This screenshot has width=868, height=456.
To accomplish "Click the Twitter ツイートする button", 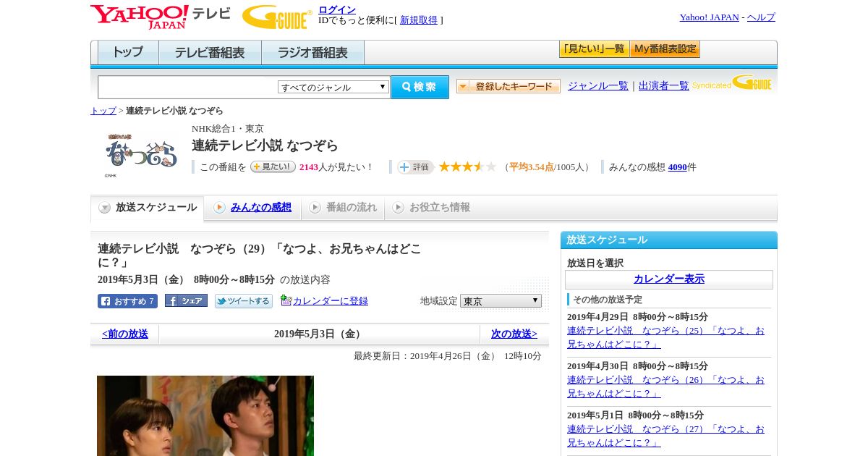I will click(244, 301).
